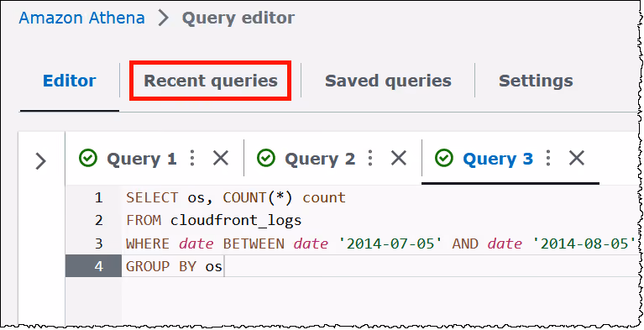Click the Query 3 success checkmark icon
Image resolution: width=644 pixels, height=330 pixels.
pyautogui.click(x=443, y=158)
